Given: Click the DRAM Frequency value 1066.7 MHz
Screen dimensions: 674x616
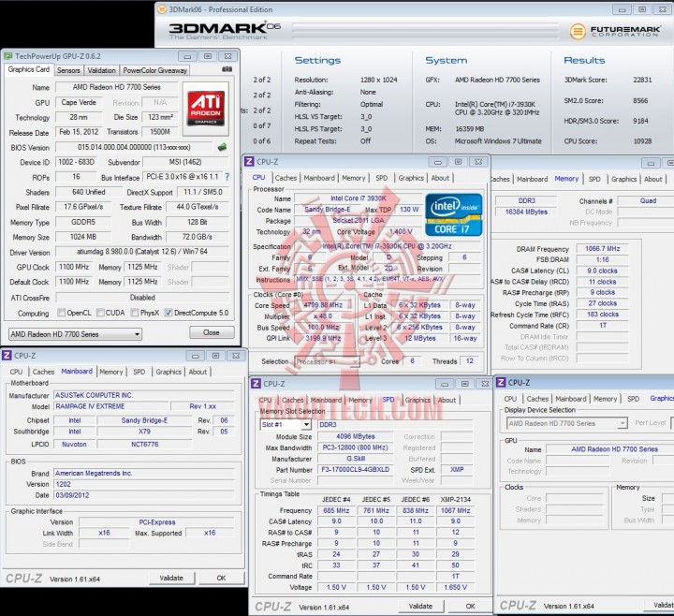Looking at the screenshot, I should (x=602, y=249).
